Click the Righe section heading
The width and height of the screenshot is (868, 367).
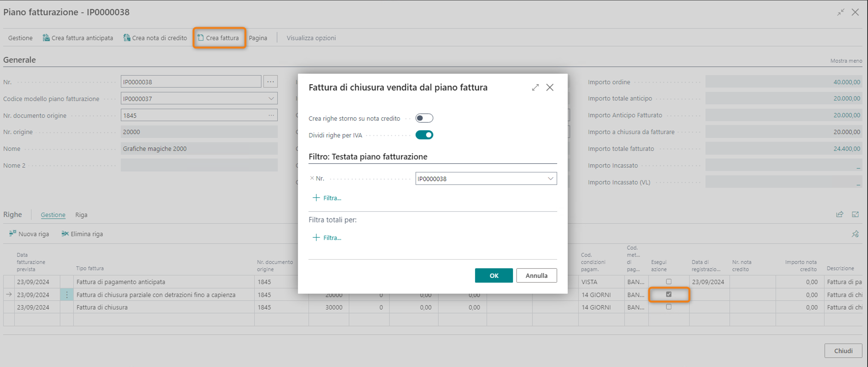[13, 215]
